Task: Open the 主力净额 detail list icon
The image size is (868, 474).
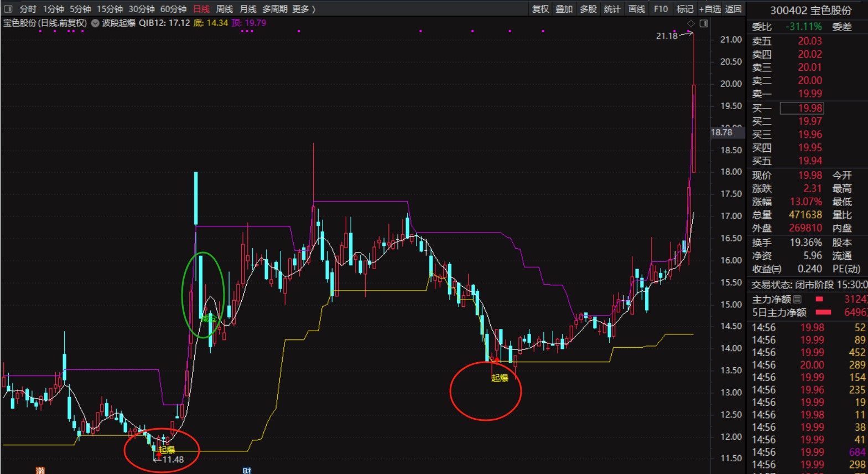Action: pos(797,300)
